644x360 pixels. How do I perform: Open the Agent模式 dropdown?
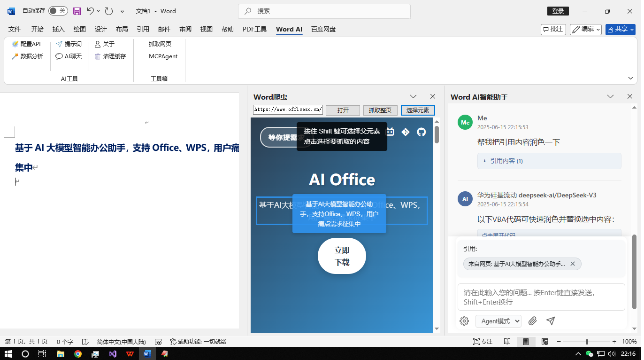coord(498,321)
